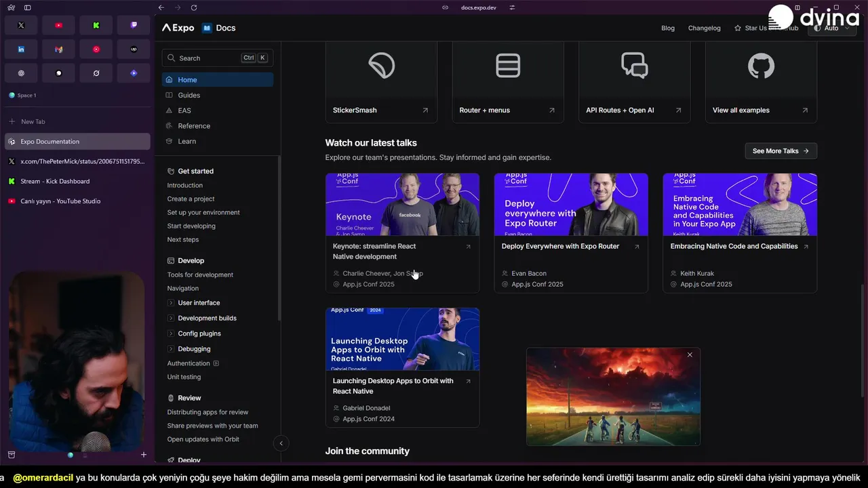The width and height of the screenshot is (868, 488).
Task: Select the Guides navigation item
Action: click(218, 95)
